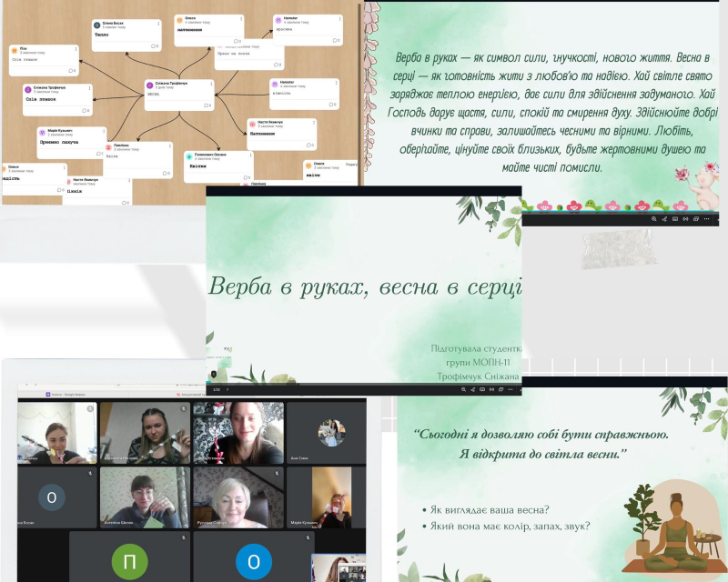Go to next slide with the chevron arrow
Image resolution: width=728 pixels, height=582 pixels.
(227, 389)
